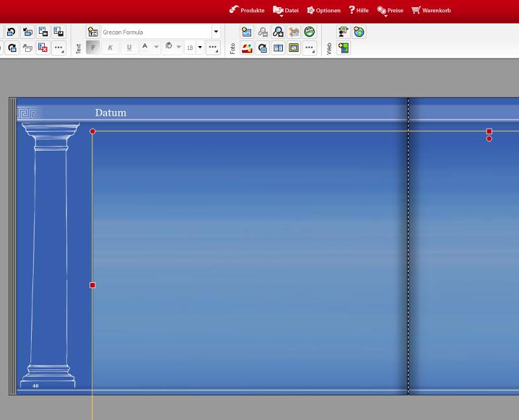This screenshot has height=420, width=519.
Task: Open the Grecian Formula font dropdown
Action: (215, 32)
